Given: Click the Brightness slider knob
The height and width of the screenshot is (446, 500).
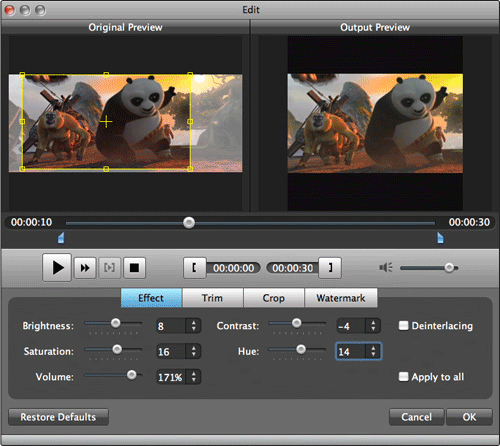Looking at the screenshot, I should point(116,323).
